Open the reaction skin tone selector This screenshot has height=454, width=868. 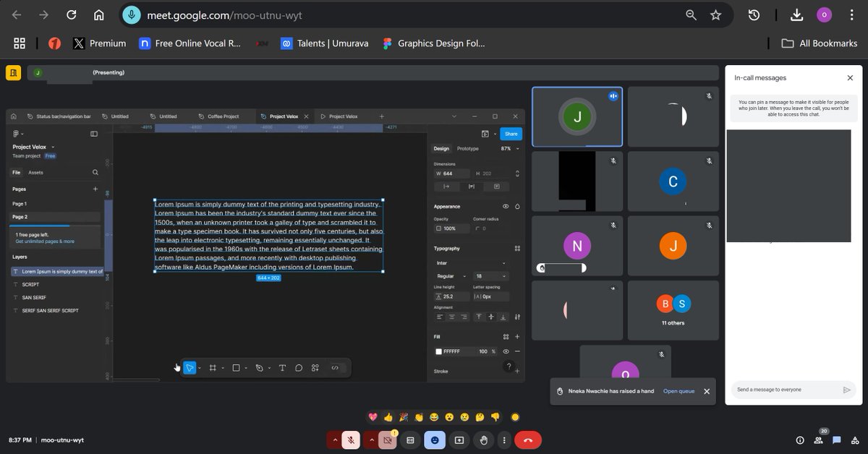tap(515, 417)
